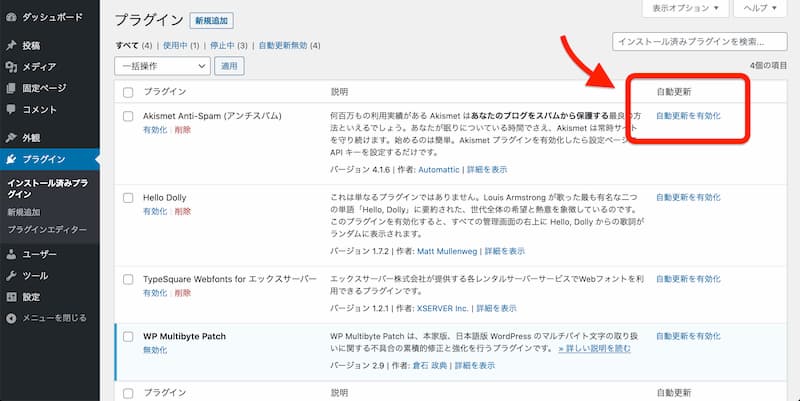View Hello Dolly details via 詳細を表示
Image resolution: width=800 pixels, height=401 pixels.
click(x=505, y=251)
